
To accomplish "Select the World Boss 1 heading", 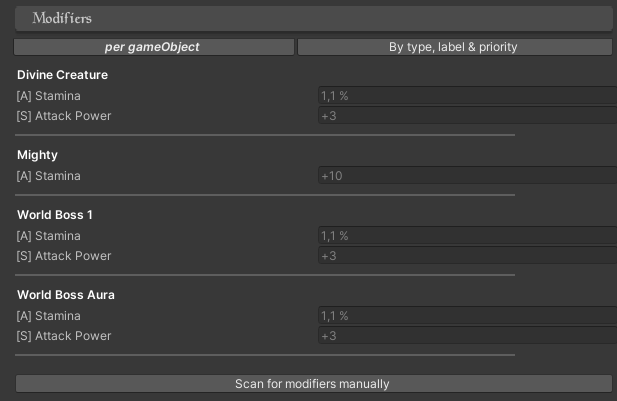I will point(55,215).
